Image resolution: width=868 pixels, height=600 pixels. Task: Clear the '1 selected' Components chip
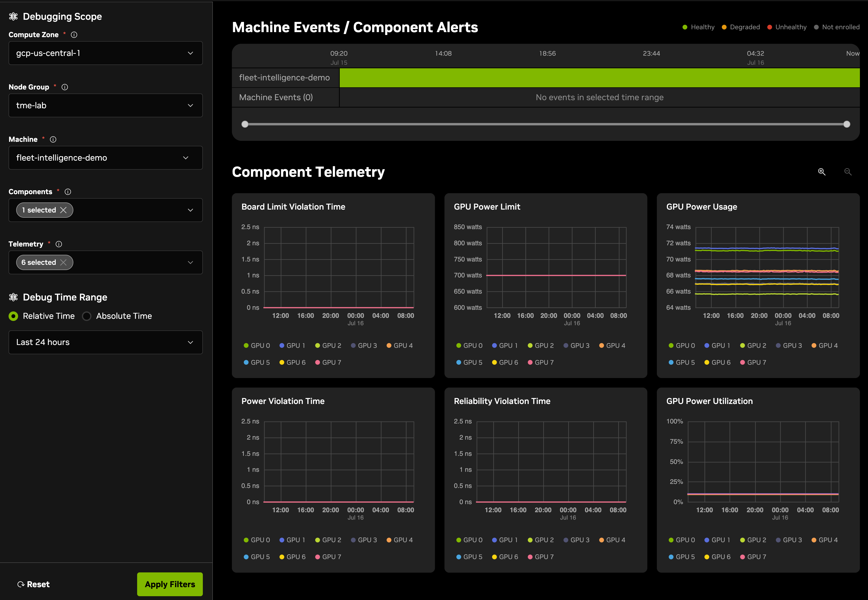coord(64,210)
